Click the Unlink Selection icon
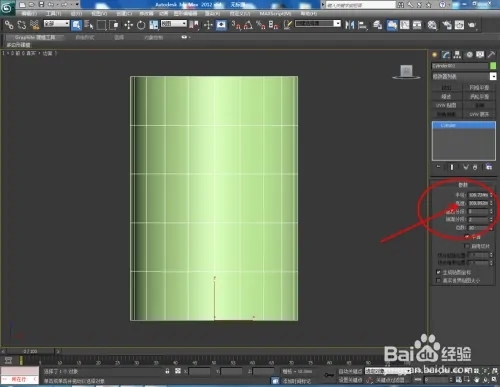Viewport: 500px width, 387px height. pyautogui.click(x=22, y=25)
